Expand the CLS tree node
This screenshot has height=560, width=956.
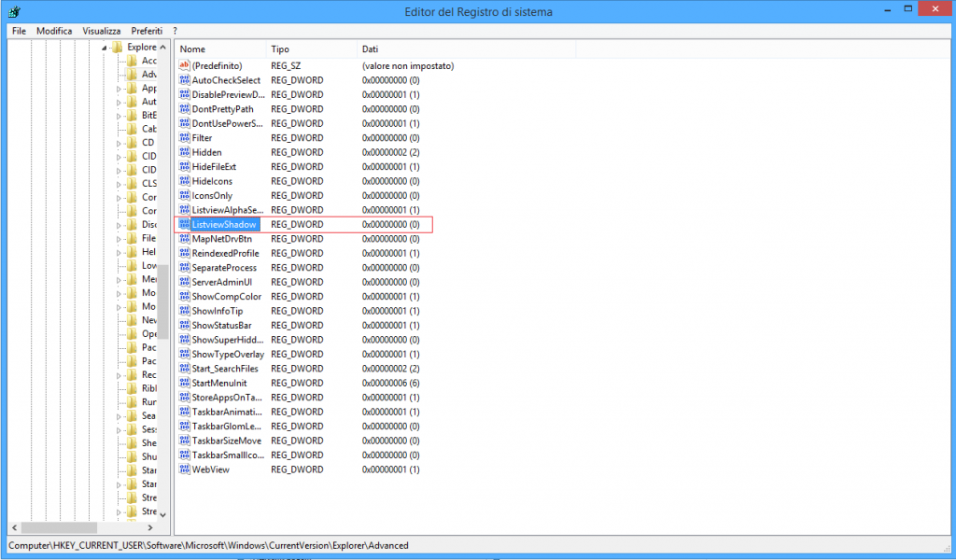coord(119,184)
